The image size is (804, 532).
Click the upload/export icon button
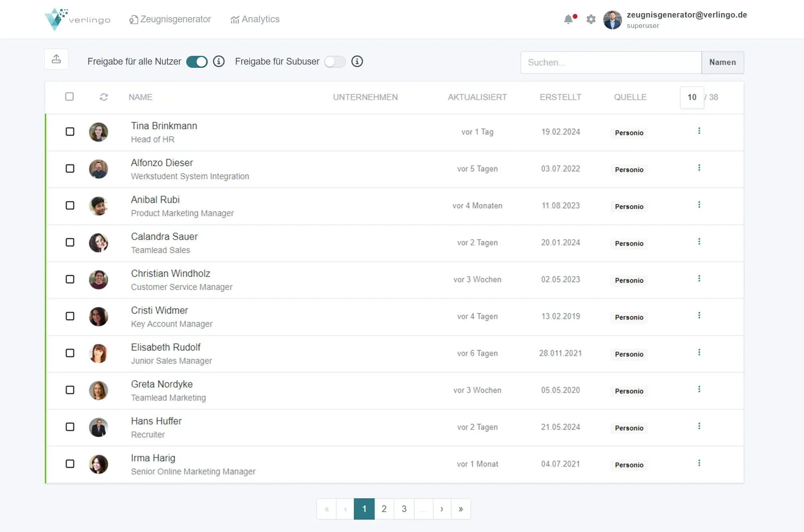56,59
